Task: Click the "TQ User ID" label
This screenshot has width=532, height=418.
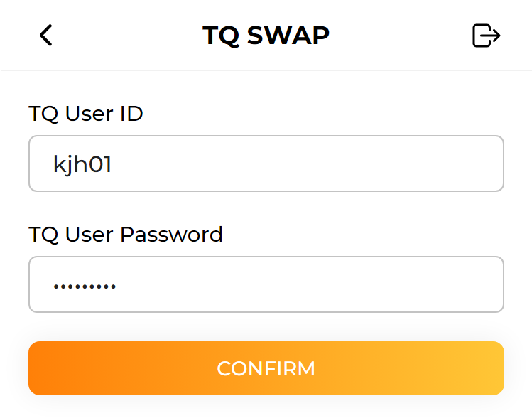Action: [86, 113]
